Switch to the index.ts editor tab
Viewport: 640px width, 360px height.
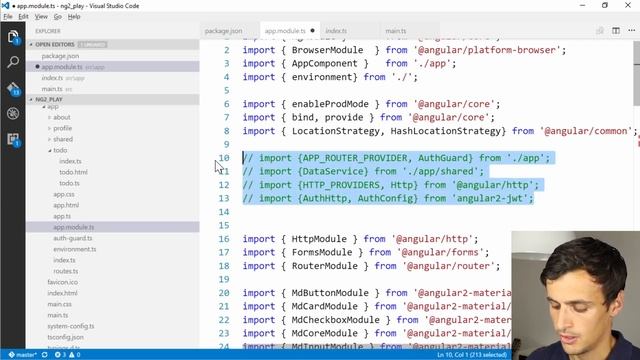click(350, 31)
